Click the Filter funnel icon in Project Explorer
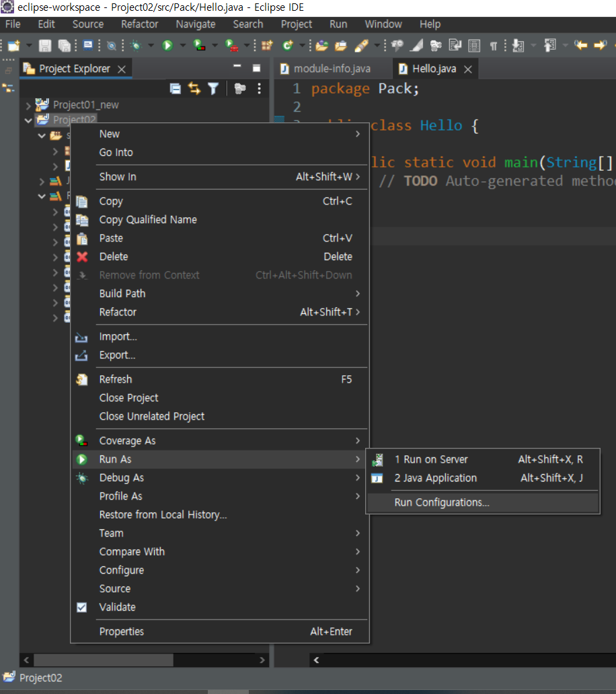 pyautogui.click(x=213, y=89)
